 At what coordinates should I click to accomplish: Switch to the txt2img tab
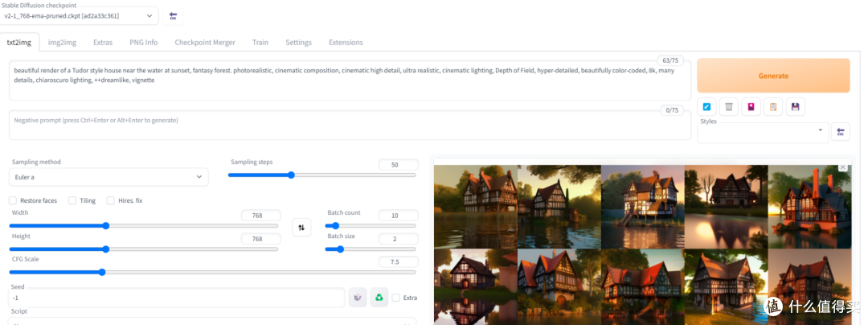pyautogui.click(x=18, y=42)
